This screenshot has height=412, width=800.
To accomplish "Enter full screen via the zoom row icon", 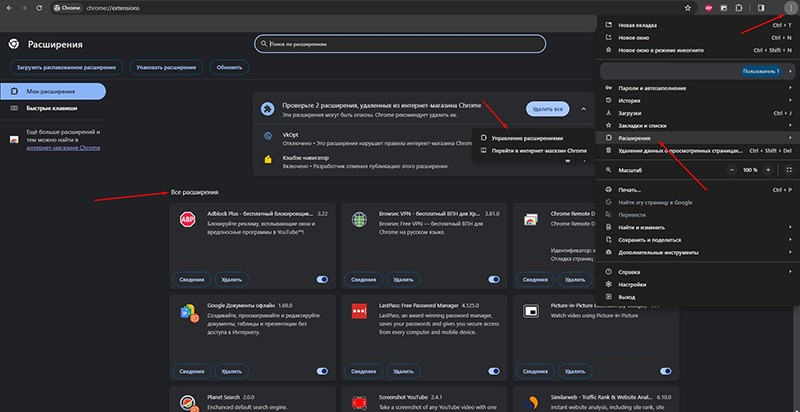I will point(788,170).
